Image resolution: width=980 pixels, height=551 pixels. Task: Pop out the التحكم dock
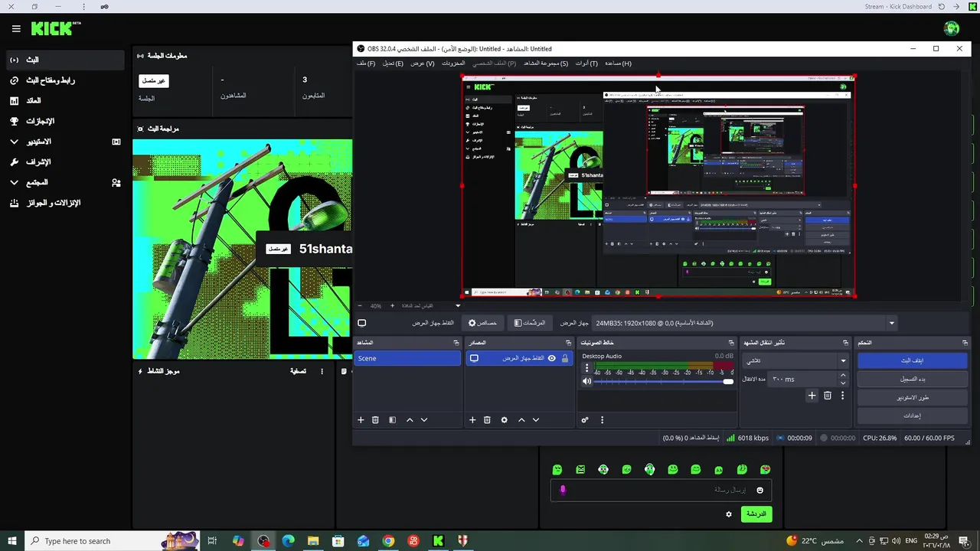(x=965, y=343)
